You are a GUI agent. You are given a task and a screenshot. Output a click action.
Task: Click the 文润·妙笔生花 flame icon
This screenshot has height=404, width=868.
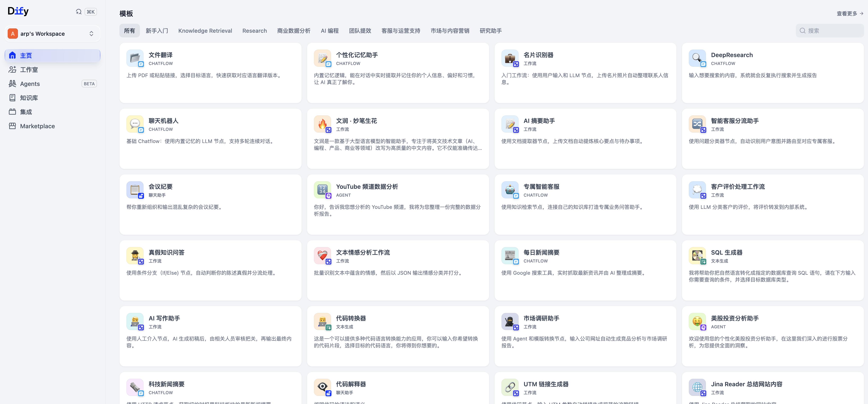322,124
